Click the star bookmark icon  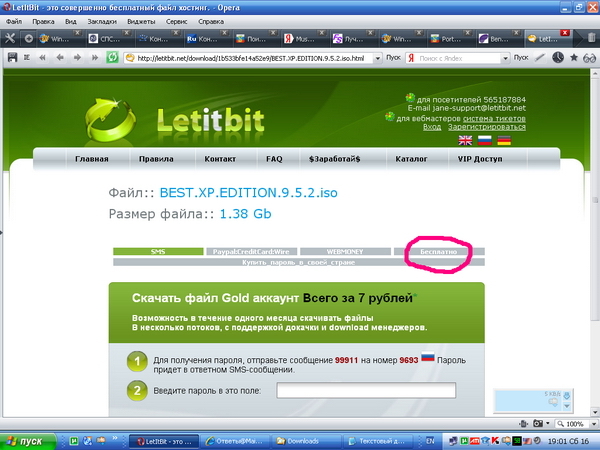[x=574, y=58]
